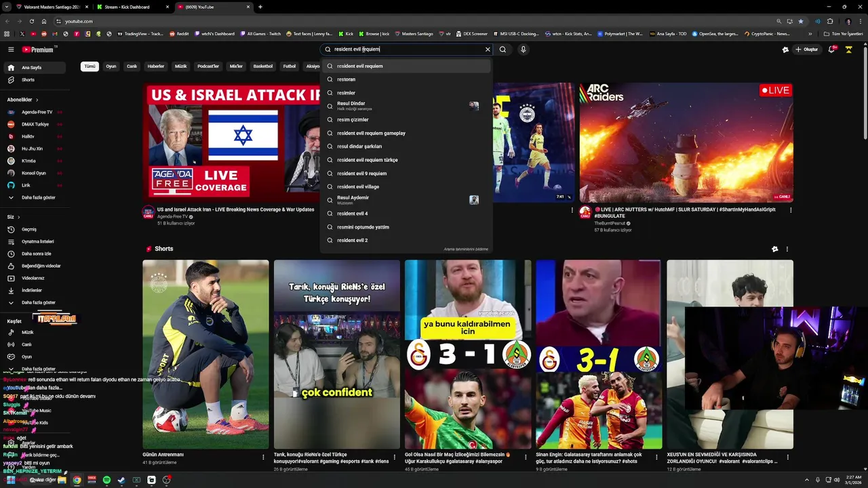This screenshot has width=868, height=488.
Task: Open Beğendiğim videolar in the sidebar
Action: [x=35, y=266]
